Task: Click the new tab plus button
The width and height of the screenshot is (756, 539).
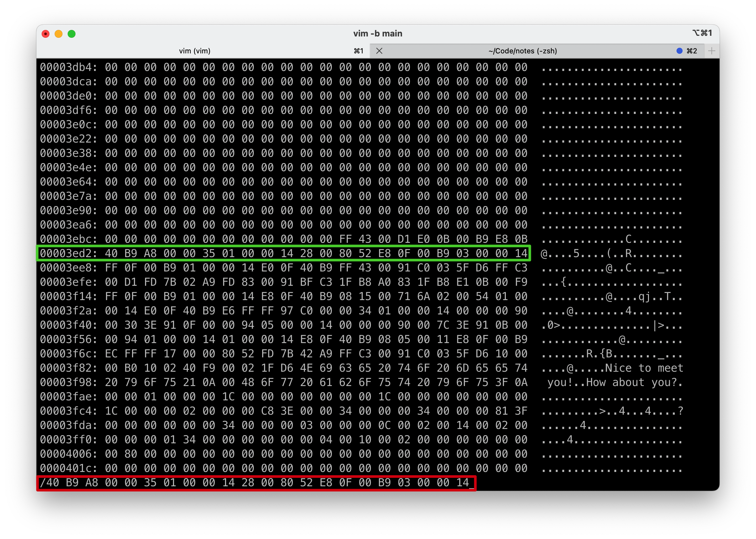Action: 711,51
